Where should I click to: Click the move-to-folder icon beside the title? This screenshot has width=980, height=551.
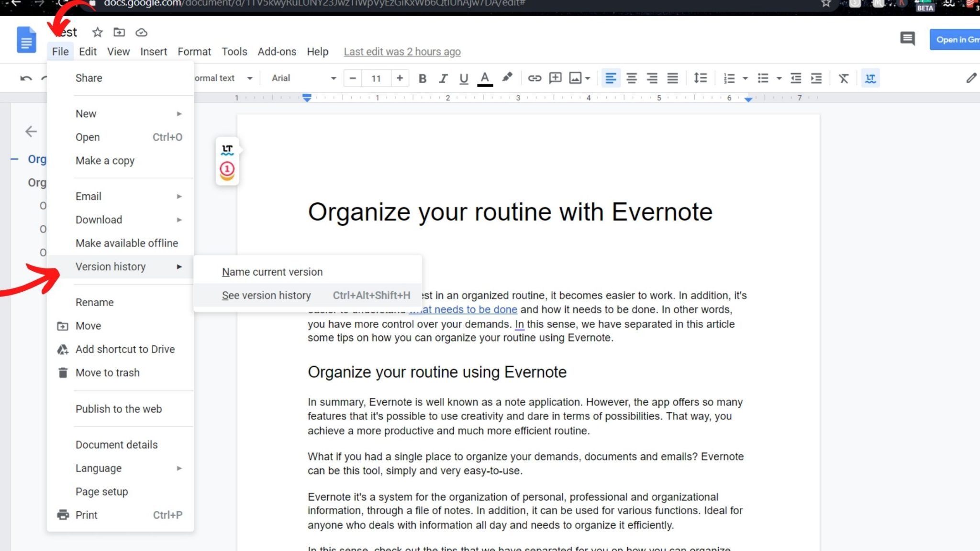coord(119,32)
